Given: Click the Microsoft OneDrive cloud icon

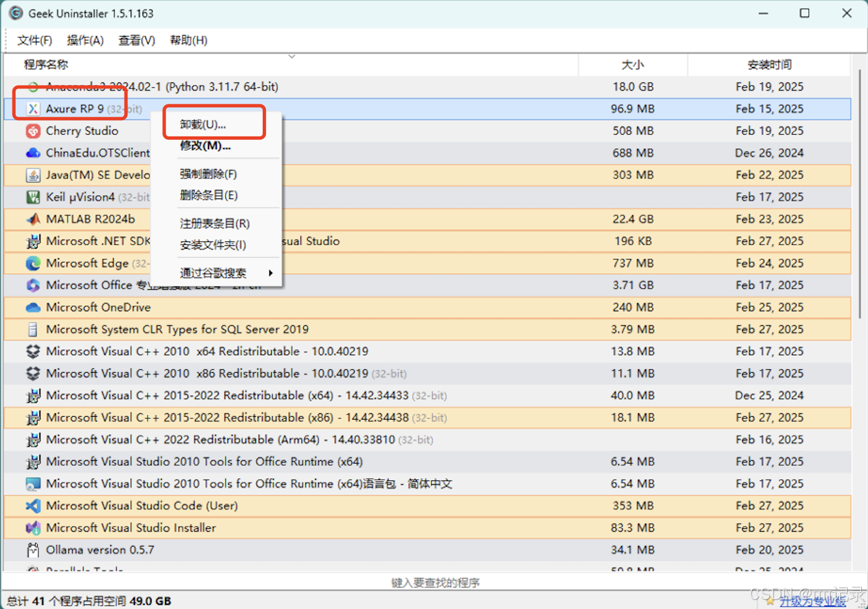Looking at the screenshot, I should tap(33, 307).
